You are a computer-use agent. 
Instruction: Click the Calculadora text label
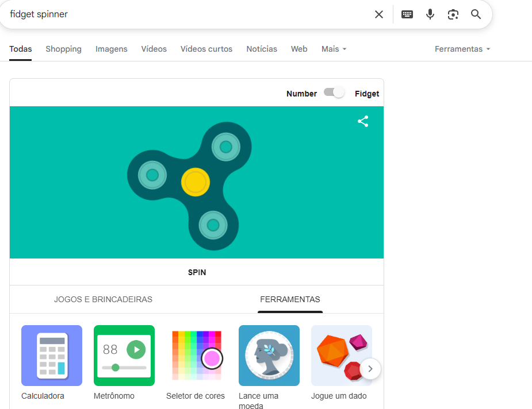pos(43,396)
